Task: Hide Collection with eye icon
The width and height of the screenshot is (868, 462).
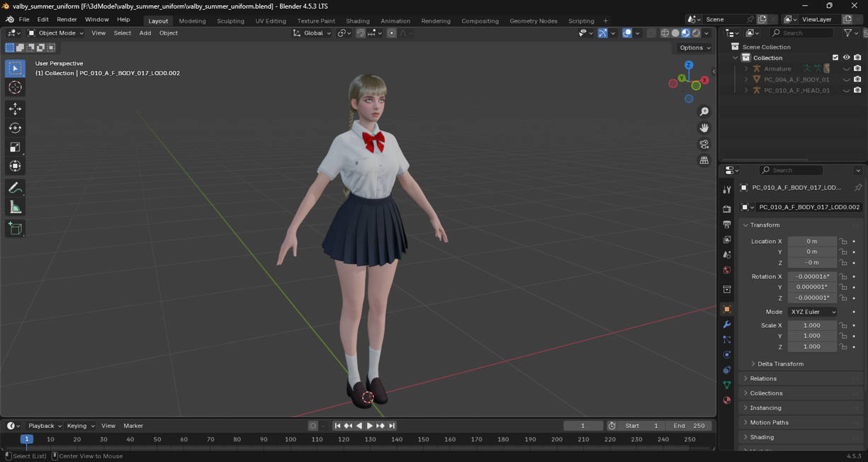Action: pos(846,57)
